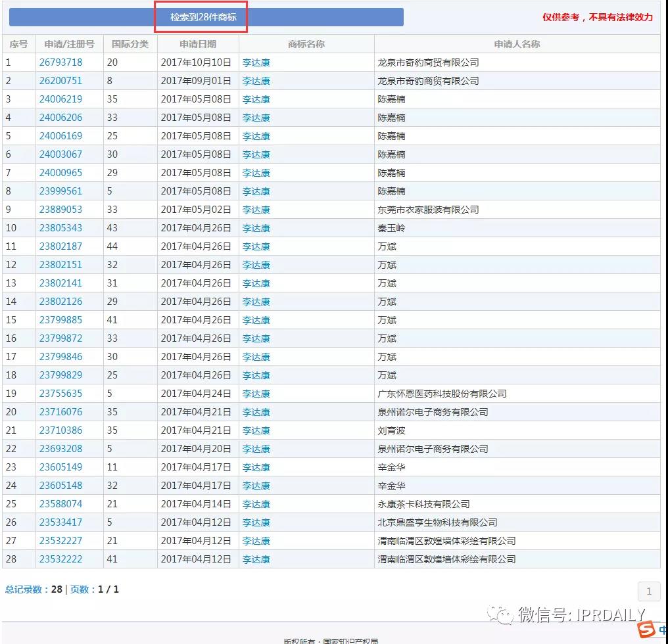Open application number 23605149

(60, 467)
